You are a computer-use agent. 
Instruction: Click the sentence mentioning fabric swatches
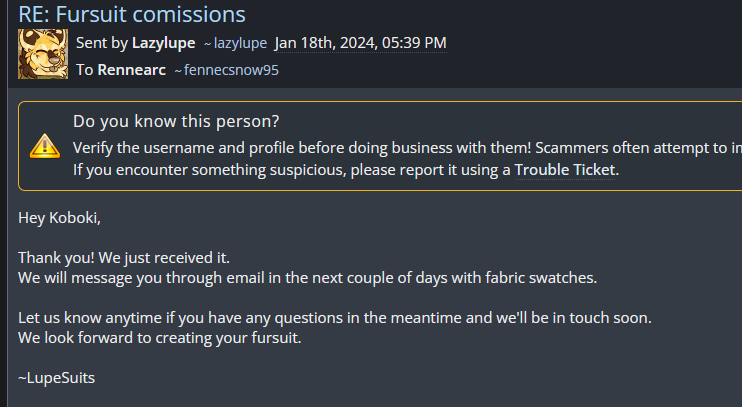coord(307,277)
